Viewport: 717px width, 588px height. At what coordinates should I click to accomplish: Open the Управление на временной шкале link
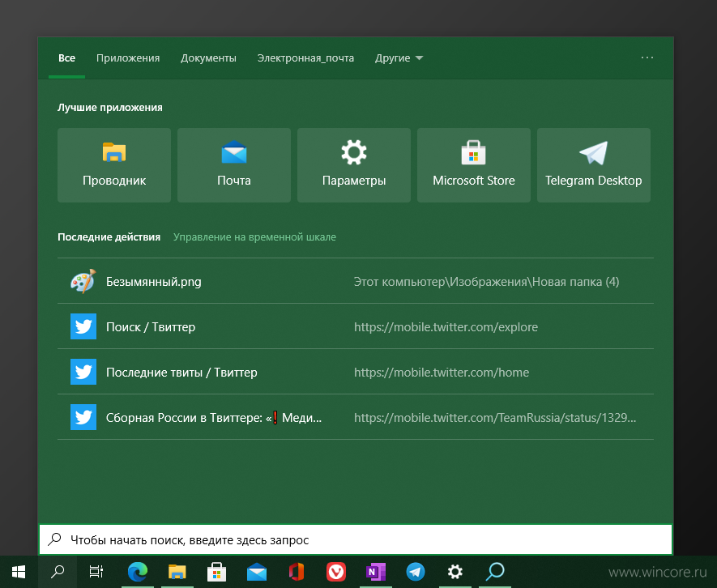(254, 236)
